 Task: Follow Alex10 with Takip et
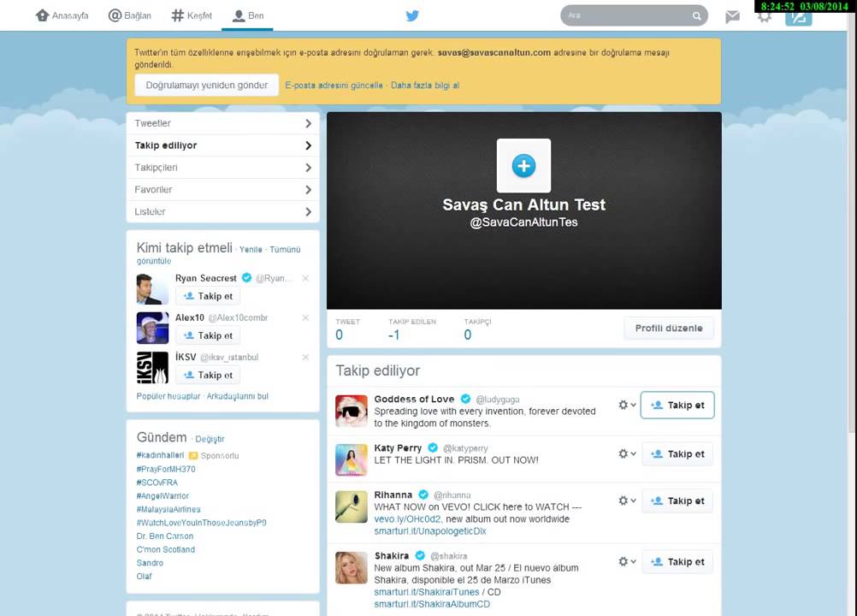click(x=208, y=335)
